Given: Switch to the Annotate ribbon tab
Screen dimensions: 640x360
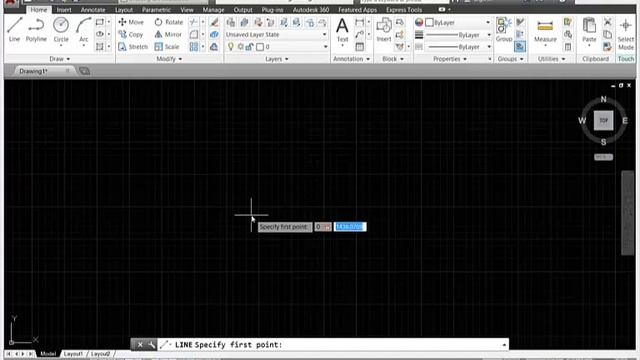Looking at the screenshot, I should 93,10.
